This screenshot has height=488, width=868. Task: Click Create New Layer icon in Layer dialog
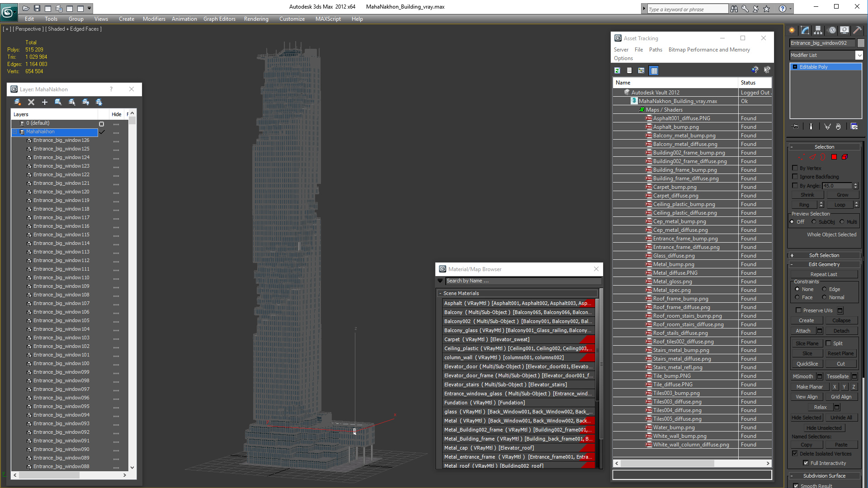tap(18, 102)
